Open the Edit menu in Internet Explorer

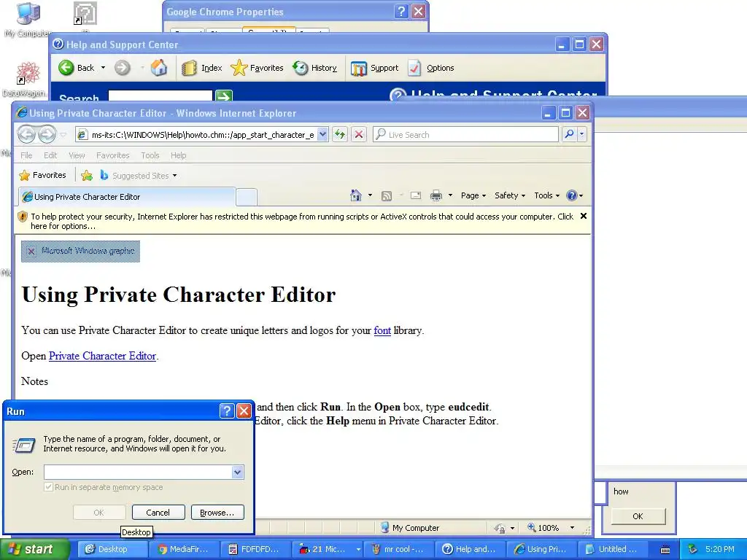pos(50,155)
